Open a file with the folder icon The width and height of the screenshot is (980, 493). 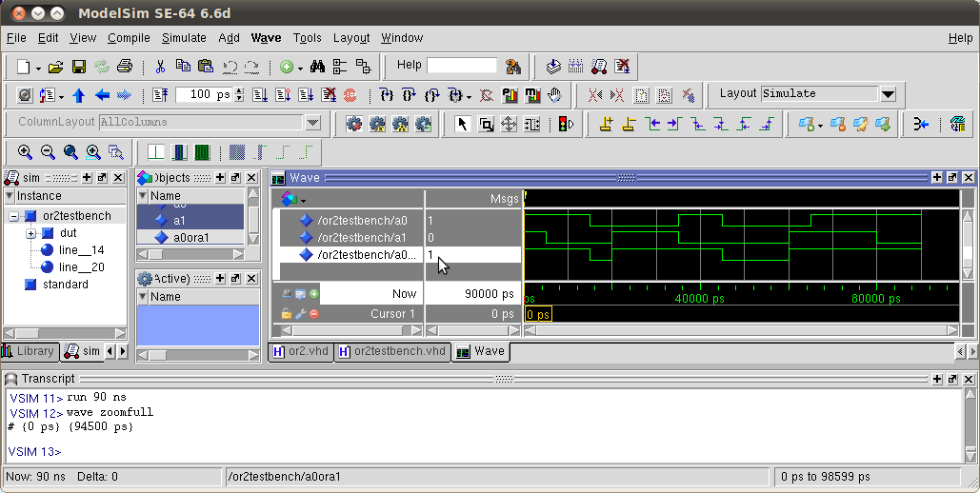pyautogui.click(x=55, y=67)
